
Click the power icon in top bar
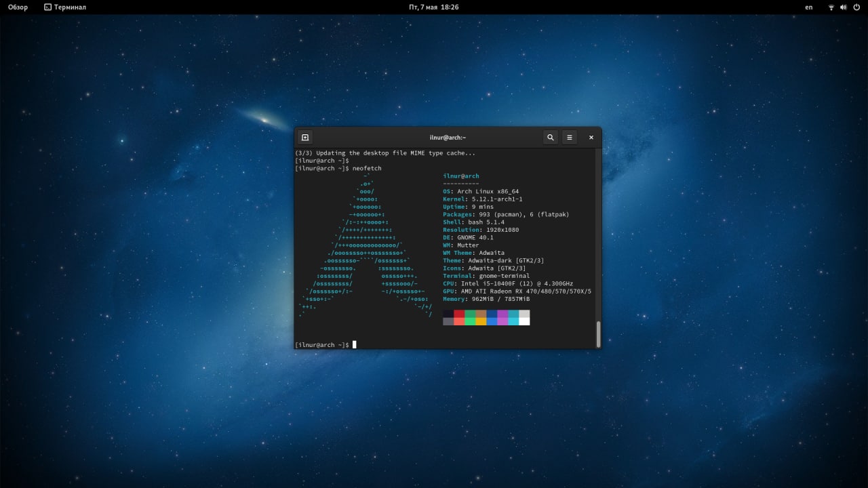click(855, 7)
